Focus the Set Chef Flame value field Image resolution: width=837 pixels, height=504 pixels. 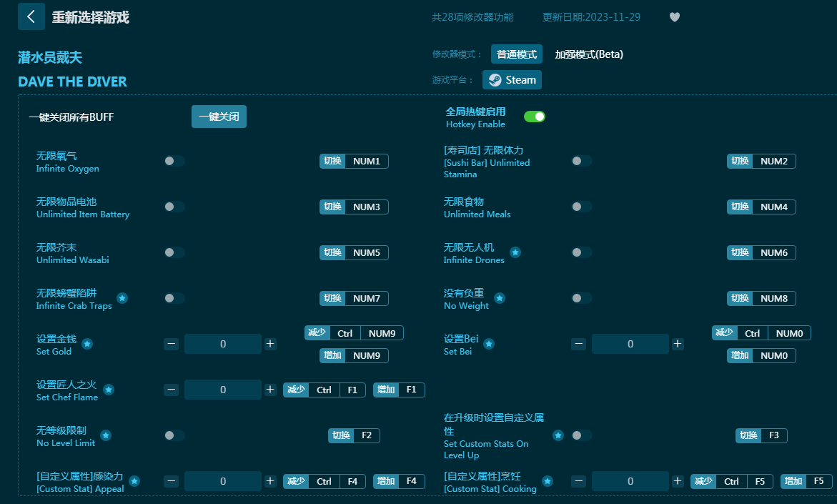[223, 390]
